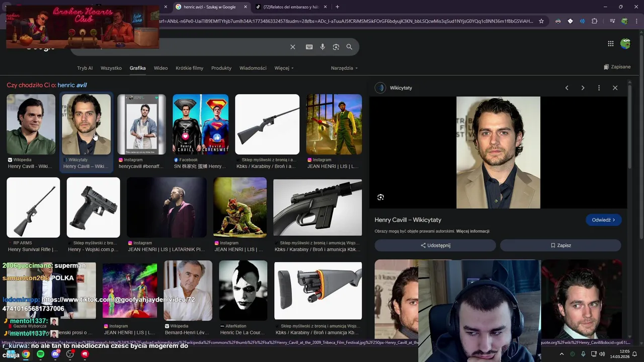
Task: Open Facebook Superman comparison thumbnail
Action: 201,124
